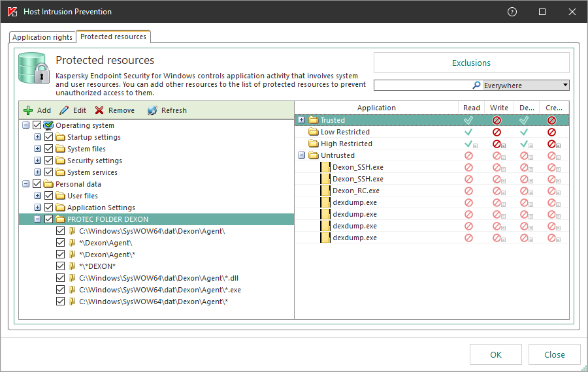Click the Edit pencil icon
This screenshot has height=372, width=588.
(64, 110)
